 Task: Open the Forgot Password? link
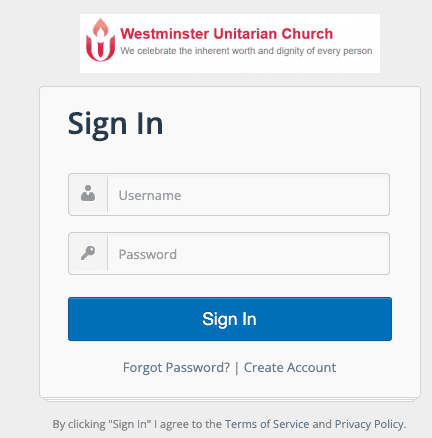coord(176,368)
